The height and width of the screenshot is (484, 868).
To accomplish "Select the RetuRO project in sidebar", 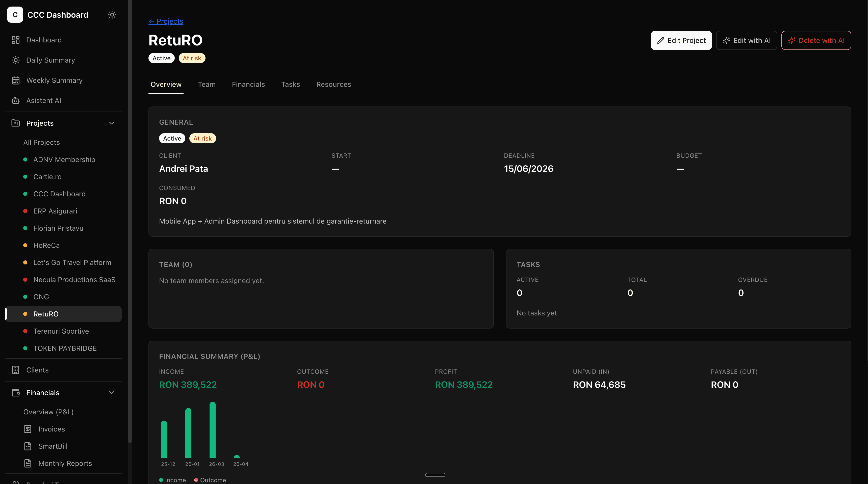I will [x=63, y=314].
